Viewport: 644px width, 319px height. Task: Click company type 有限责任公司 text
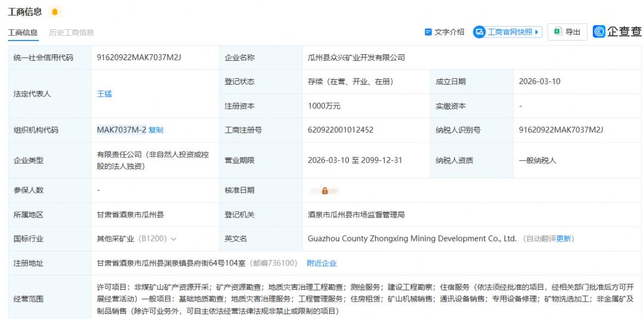click(x=153, y=160)
